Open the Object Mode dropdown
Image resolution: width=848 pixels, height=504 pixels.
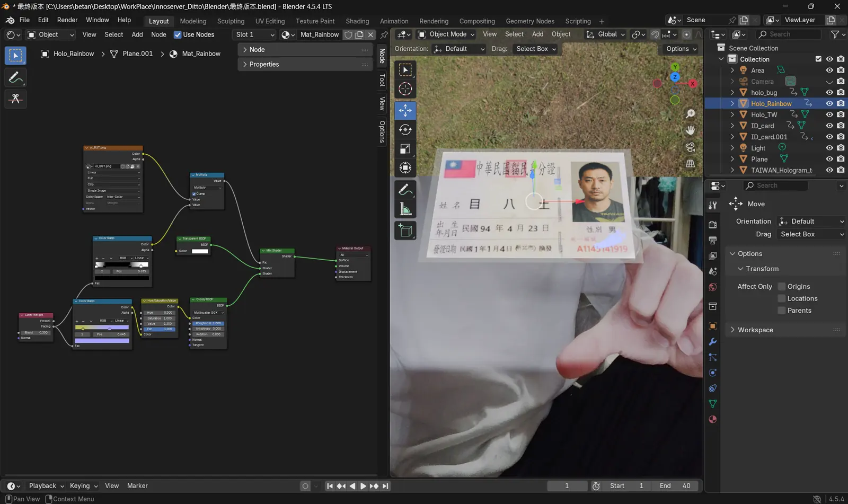446,34
